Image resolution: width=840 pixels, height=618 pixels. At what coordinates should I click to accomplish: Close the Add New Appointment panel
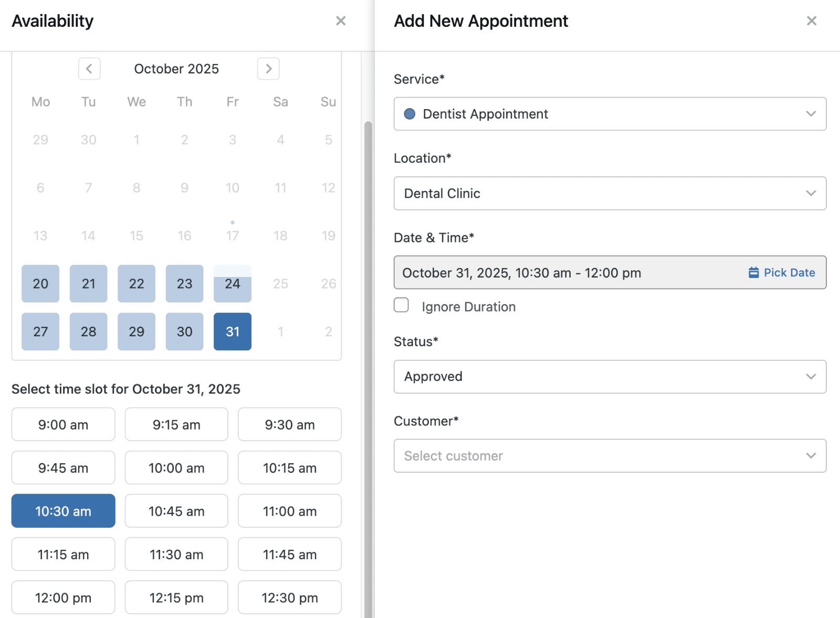pyautogui.click(x=811, y=21)
